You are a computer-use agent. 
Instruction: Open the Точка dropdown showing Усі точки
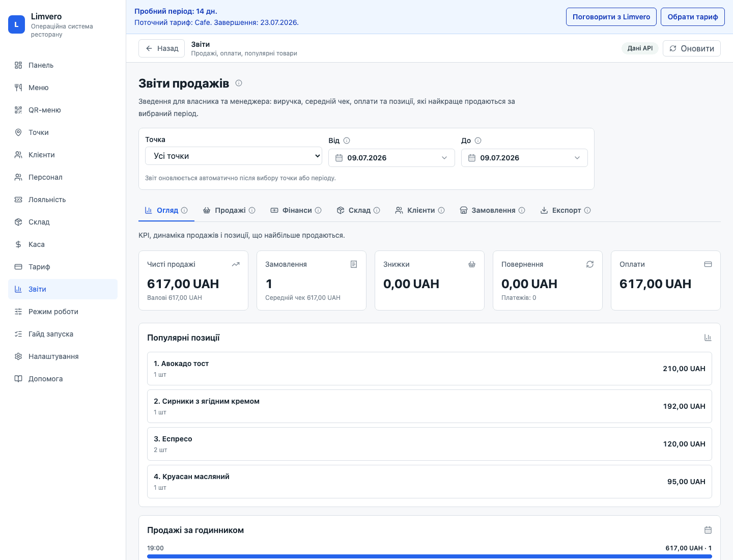[x=234, y=156]
